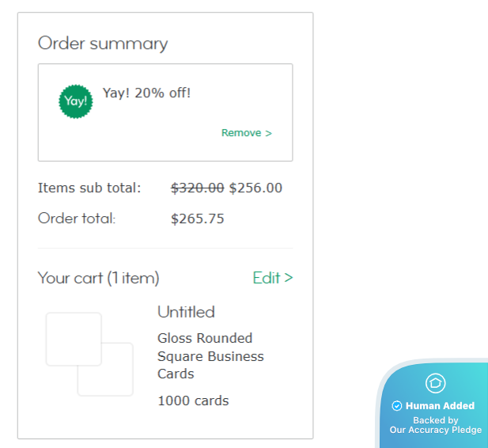The height and width of the screenshot is (448, 488).
Task: Click the Human Added label
Action: coord(440,406)
